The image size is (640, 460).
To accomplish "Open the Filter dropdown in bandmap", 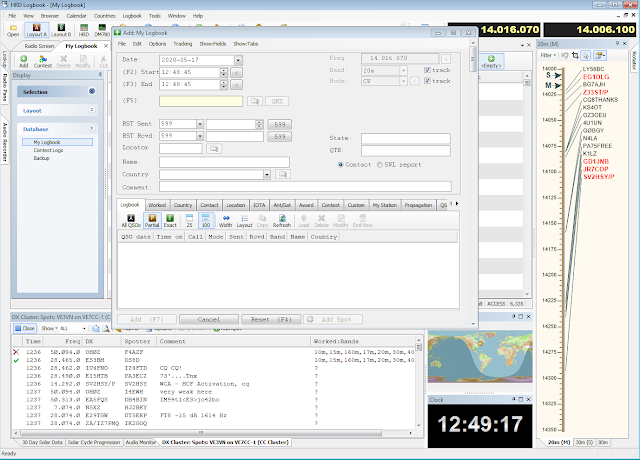I will (x=548, y=55).
